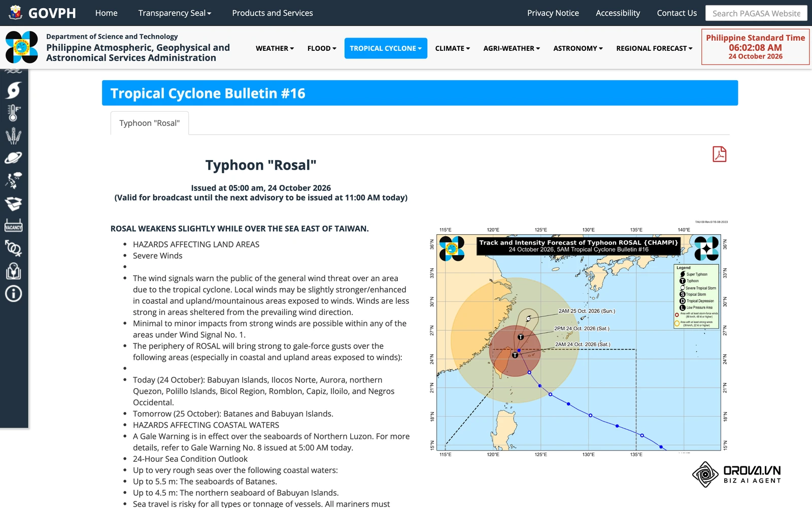
Task: Open Products and Services
Action: 273,13
